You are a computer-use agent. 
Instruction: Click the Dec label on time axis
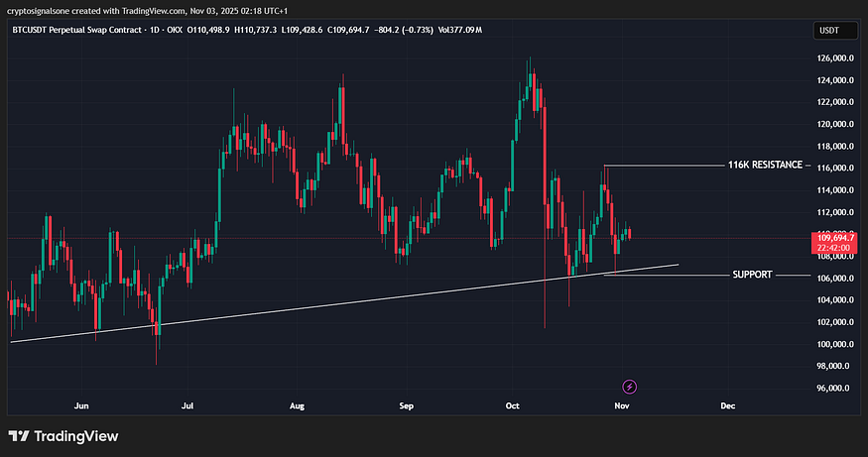[x=727, y=406]
